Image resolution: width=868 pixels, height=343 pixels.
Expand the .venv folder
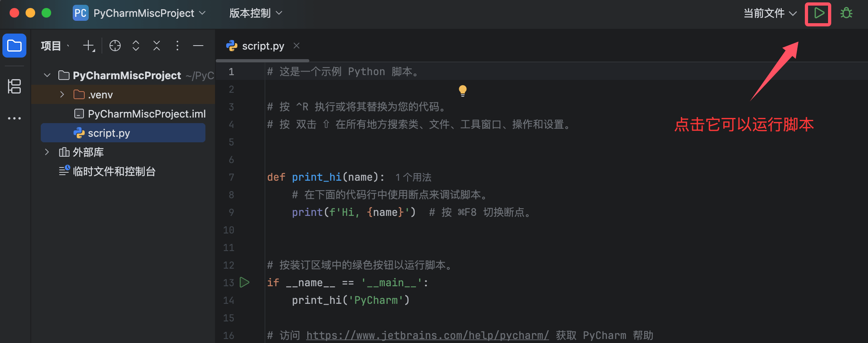tap(62, 95)
